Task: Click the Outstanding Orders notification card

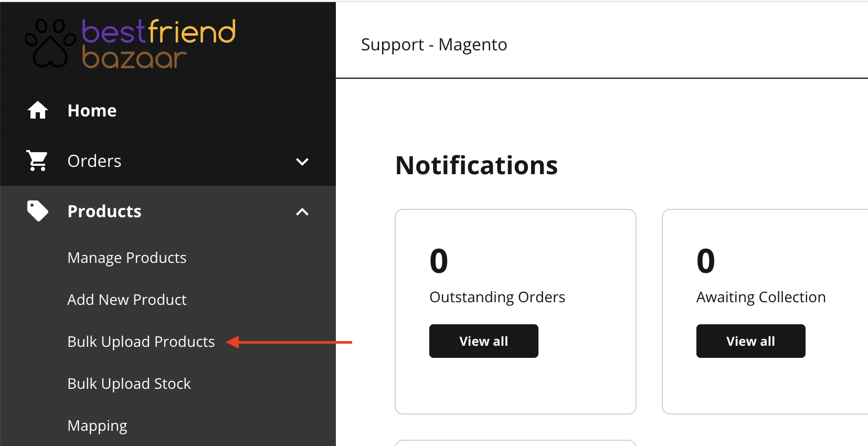Action: pos(515,312)
